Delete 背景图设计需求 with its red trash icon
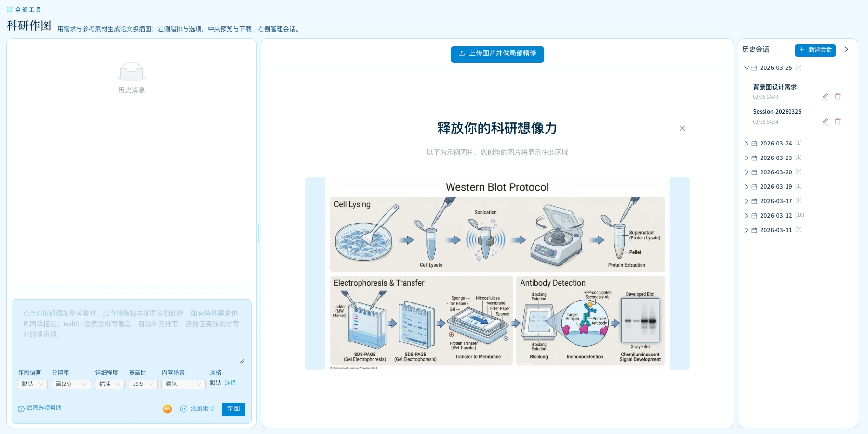 (838, 96)
